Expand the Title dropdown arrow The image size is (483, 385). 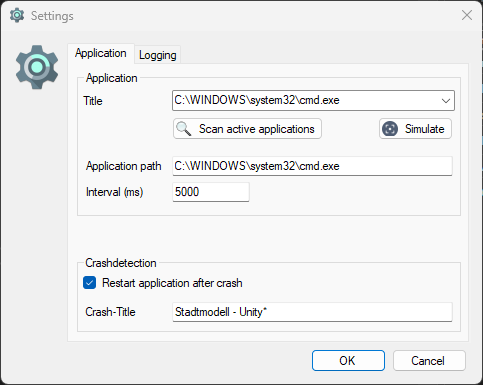446,100
